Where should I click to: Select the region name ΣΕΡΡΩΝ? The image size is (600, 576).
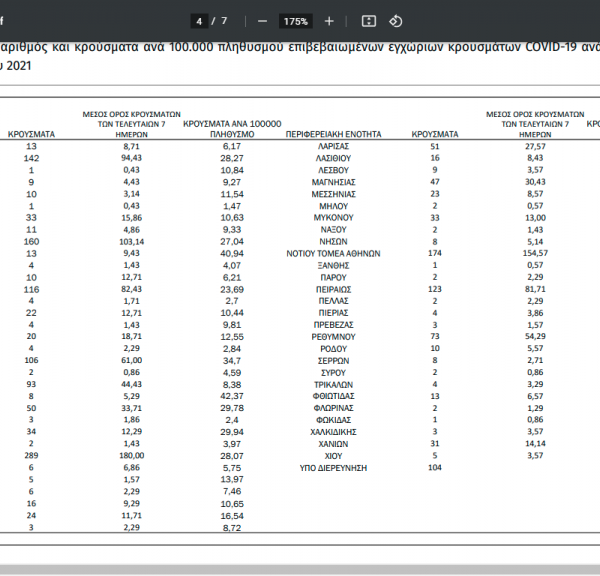tap(333, 361)
